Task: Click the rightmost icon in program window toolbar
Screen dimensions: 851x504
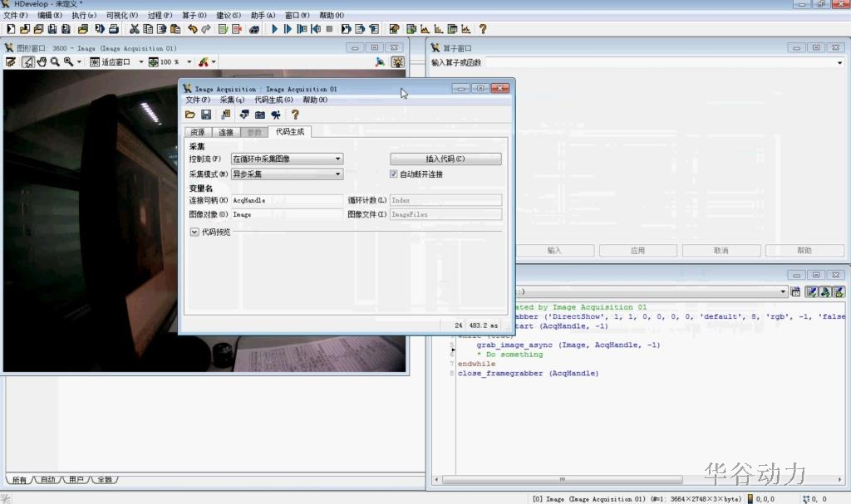Action: tap(839, 292)
